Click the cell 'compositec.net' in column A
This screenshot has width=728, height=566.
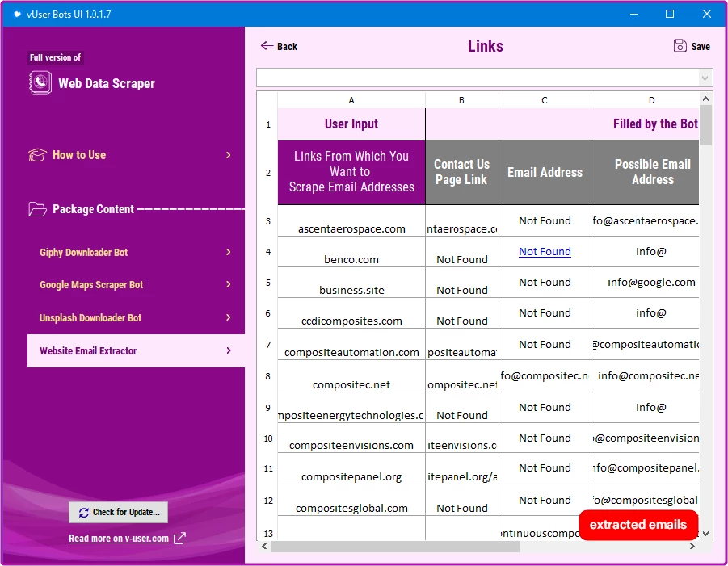(351, 377)
